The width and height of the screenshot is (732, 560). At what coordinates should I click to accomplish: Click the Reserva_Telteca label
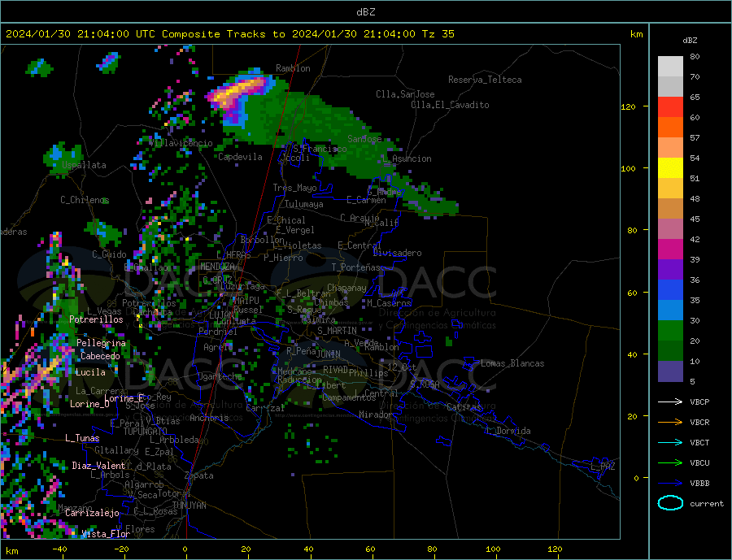tap(485, 80)
